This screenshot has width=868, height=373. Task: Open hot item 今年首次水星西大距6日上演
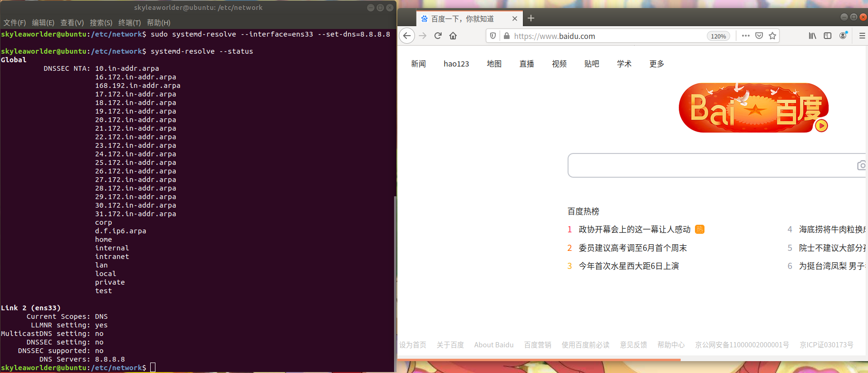pyautogui.click(x=628, y=266)
